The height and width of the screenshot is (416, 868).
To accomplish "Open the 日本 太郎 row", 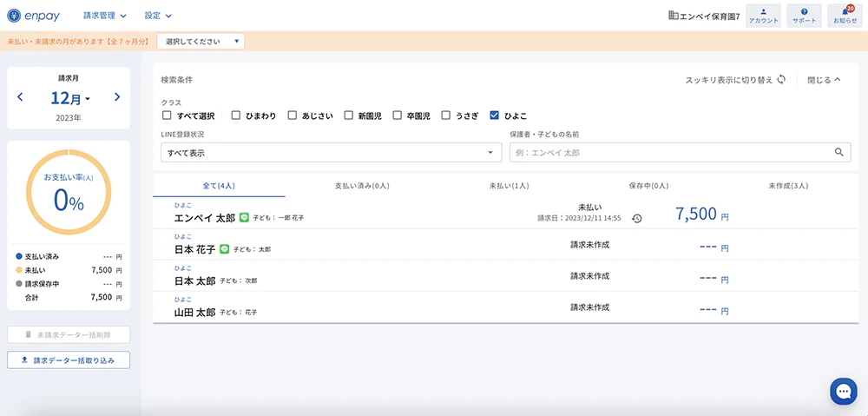I will 506,276.
